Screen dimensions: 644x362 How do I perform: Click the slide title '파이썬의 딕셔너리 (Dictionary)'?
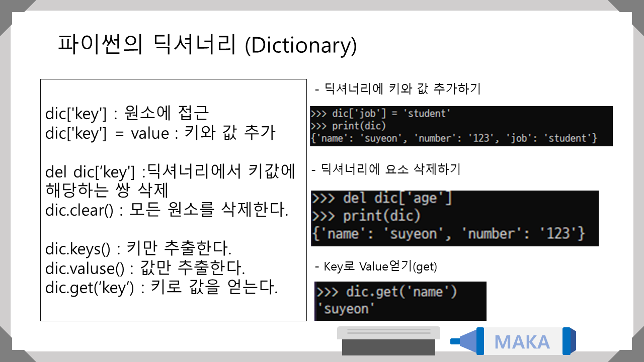tap(207, 45)
